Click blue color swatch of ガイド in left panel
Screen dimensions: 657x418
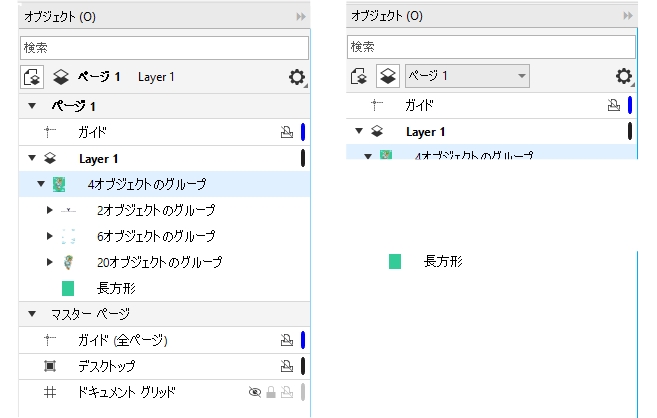(302, 132)
